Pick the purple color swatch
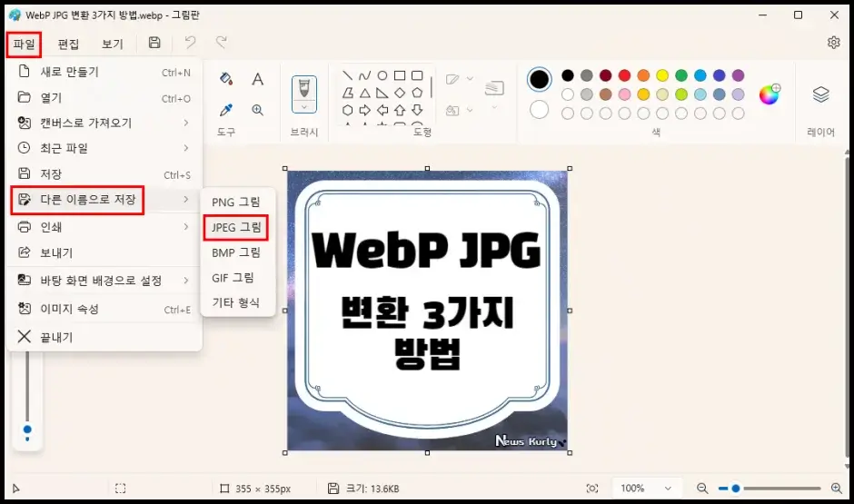Viewport: 854px width, 504px height. (x=738, y=75)
